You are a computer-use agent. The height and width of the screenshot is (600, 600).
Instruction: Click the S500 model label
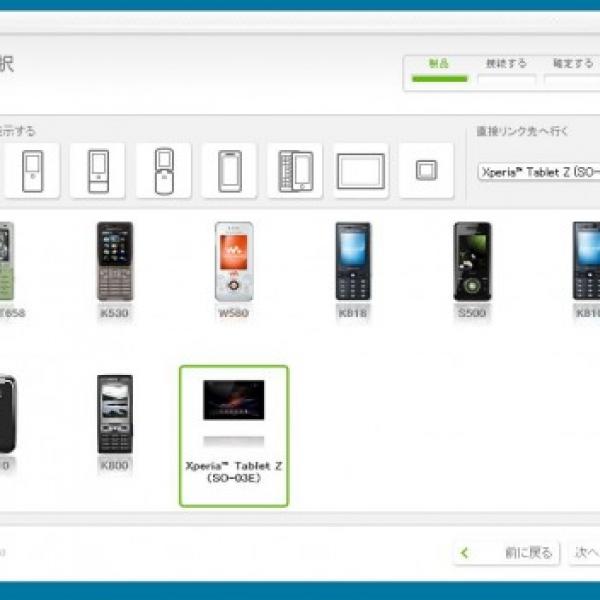point(472,313)
